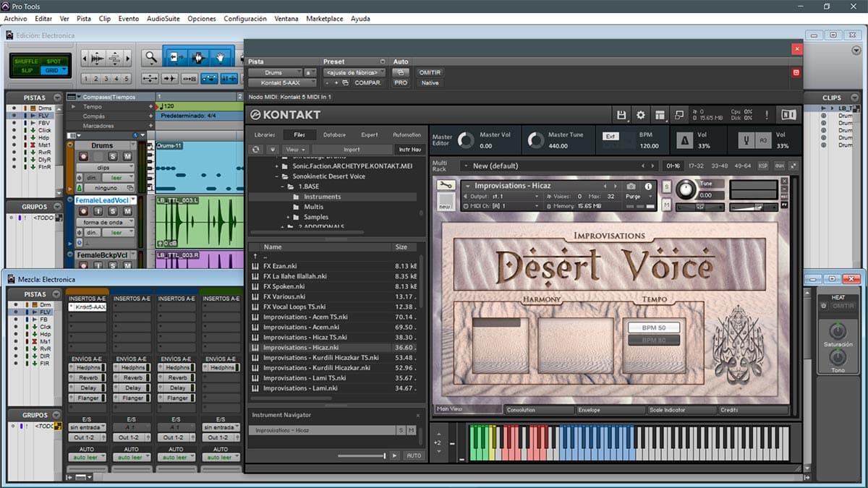
Task: Open the AudioSuite menu
Action: (x=163, y=19)
